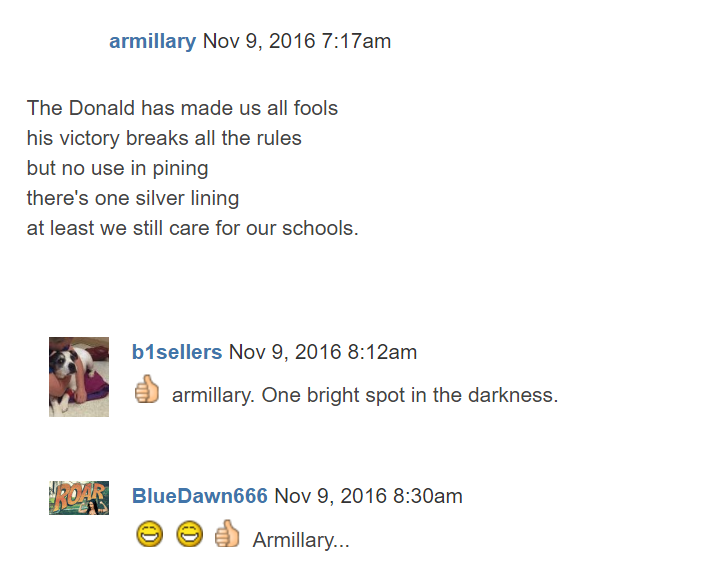Click the Nov 9, 2016 8:30am timestamp
Viewport: 723px width, 576px height.
(368, 496)
